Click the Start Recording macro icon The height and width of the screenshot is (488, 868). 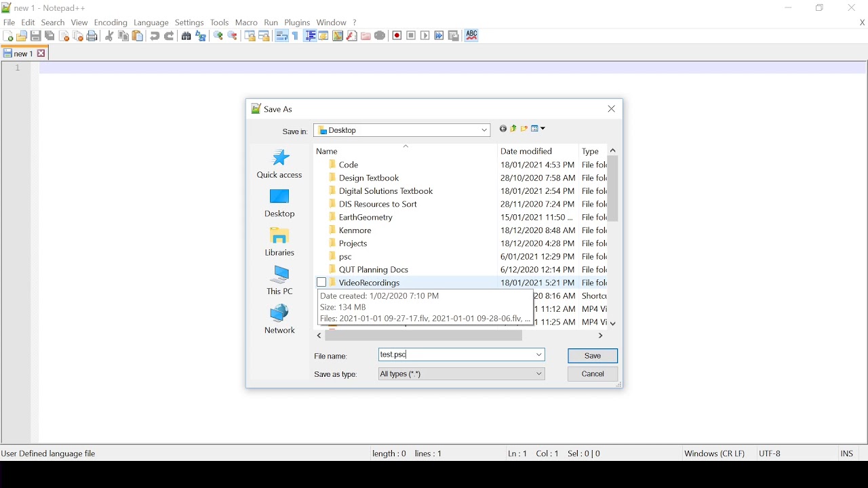[397, 36]
